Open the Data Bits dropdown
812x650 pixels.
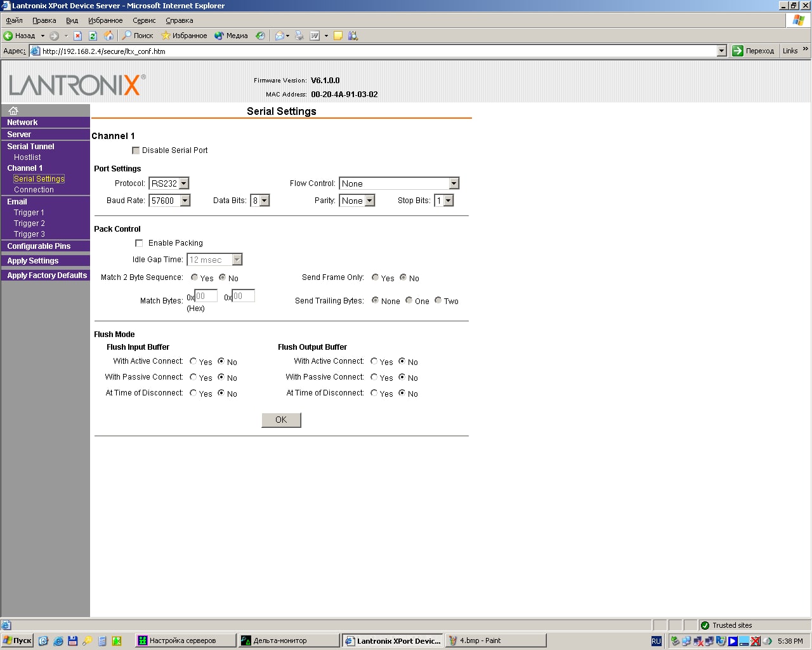tap(260, 201)
